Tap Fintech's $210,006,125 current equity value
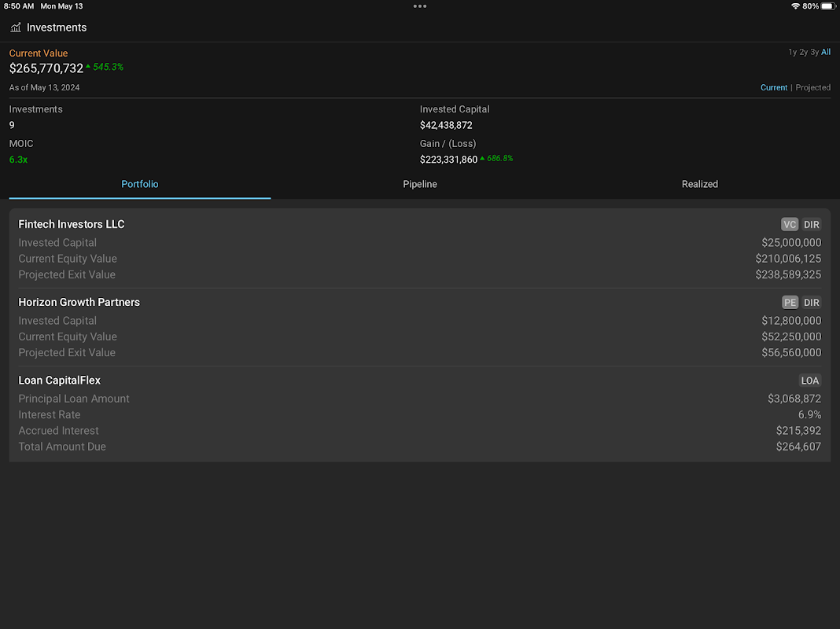The width and height of the screenshot is (840, 629). pyautogui.click(x=788, y=259)
